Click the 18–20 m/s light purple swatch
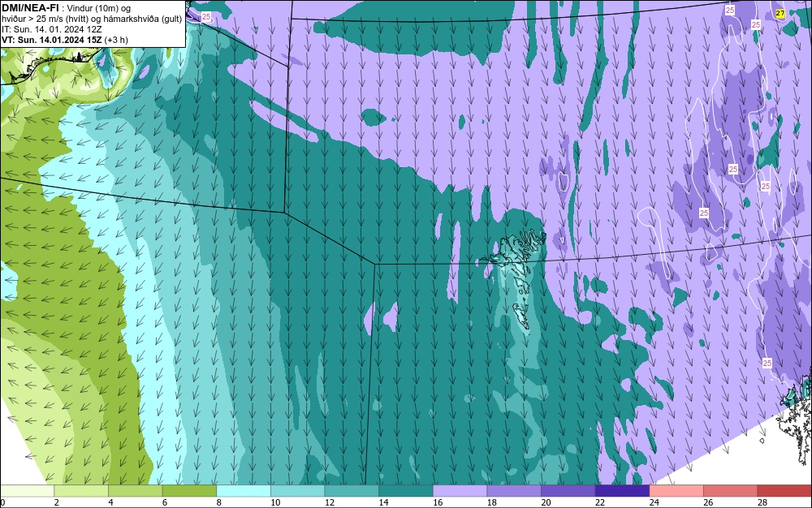Image resolution: width=812 pixels, height=508 pixels. 514,490
